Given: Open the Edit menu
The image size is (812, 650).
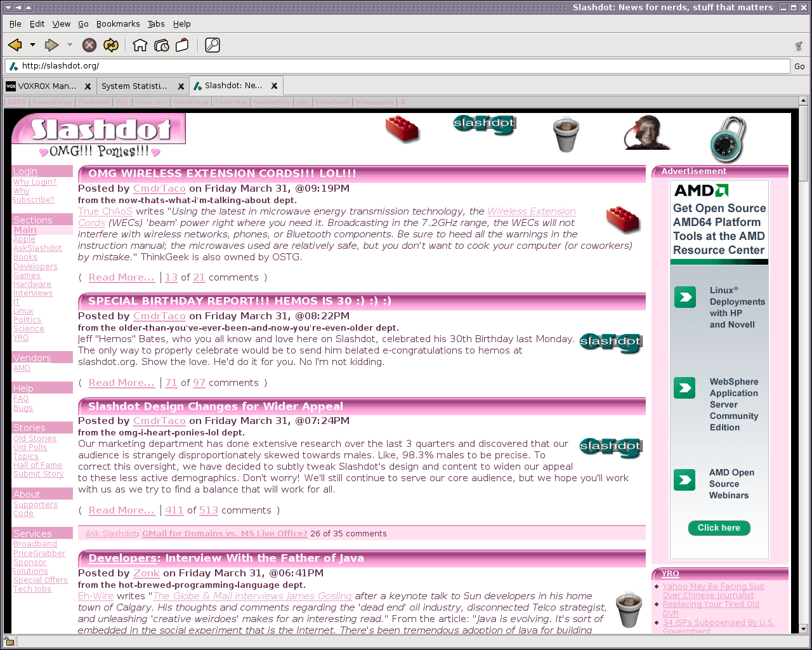Looking at the screenshot, I should 37,24.
